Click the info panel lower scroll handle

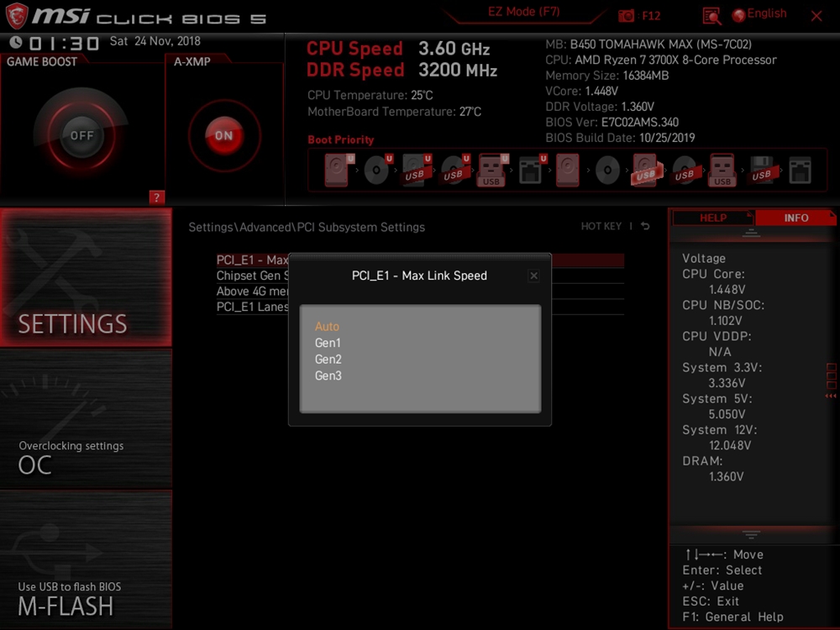pos(751,534)
